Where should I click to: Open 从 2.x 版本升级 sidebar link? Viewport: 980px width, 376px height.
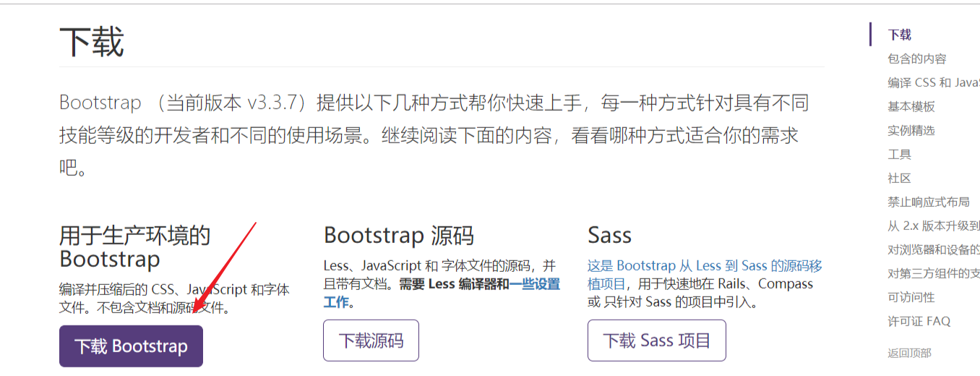(933, 226)
